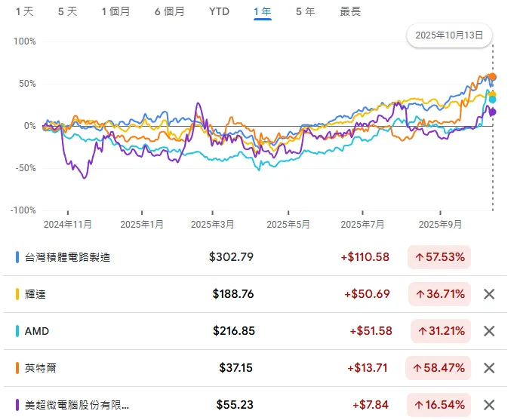
Task: Click the ↑58.47% change badge
Action: (439, 368)
